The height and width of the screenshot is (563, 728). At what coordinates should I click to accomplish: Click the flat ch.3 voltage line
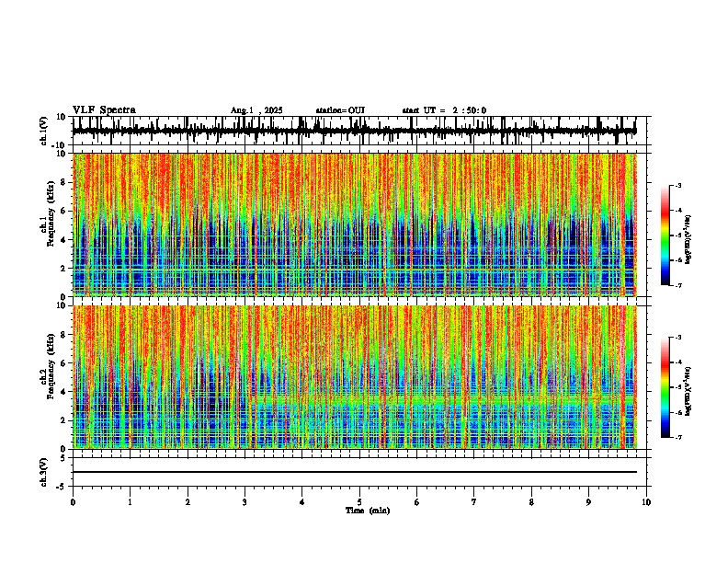(355, 472)
